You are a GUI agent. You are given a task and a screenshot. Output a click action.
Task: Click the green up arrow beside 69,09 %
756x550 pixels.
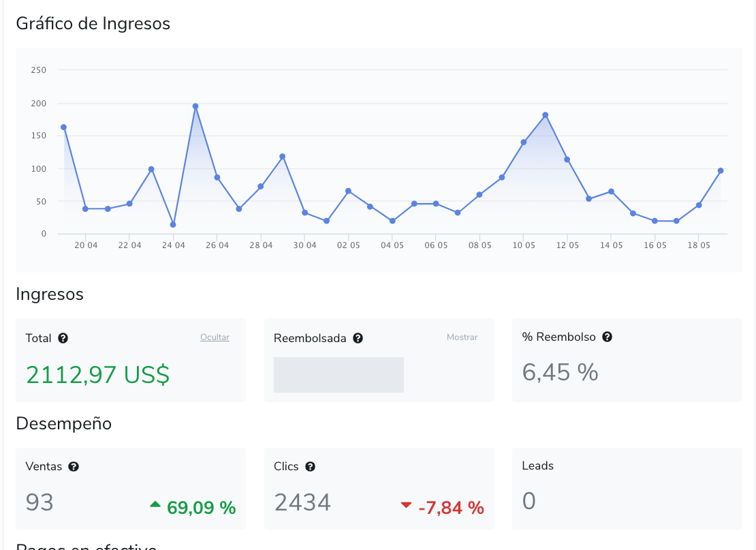pyautogui.click(x=155, y=504)
